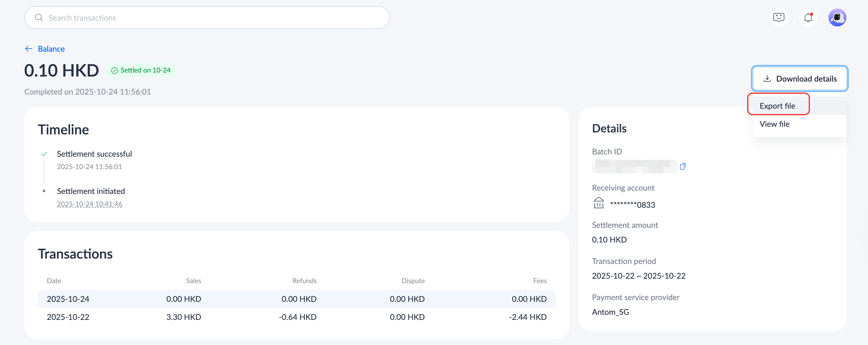Click the Settled on 10-24 status badge
The image size is (868, 345).
[x=141, y=70]
